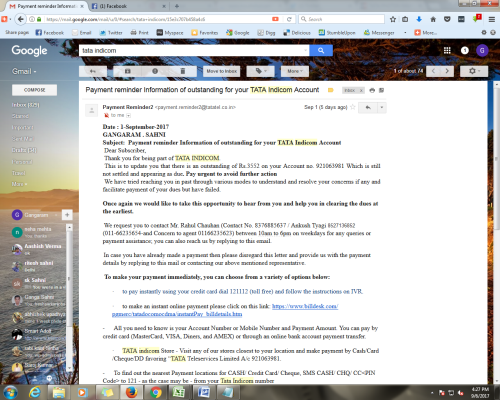500x400 pixels.
Task: Start a new chat with plus button
Action: (67, 215)
